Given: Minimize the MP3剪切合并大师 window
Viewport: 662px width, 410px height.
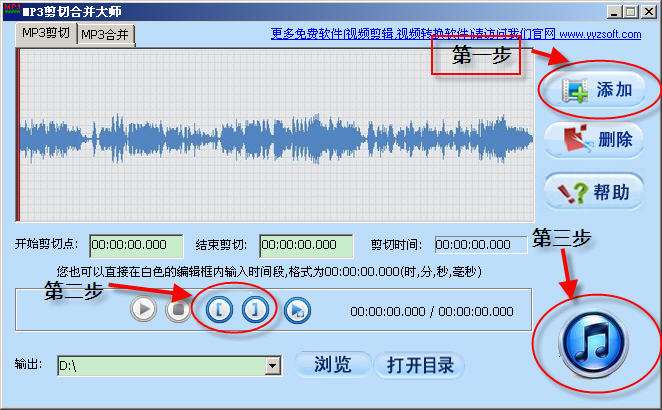Looking at the screenshot, I should (614, 12).
